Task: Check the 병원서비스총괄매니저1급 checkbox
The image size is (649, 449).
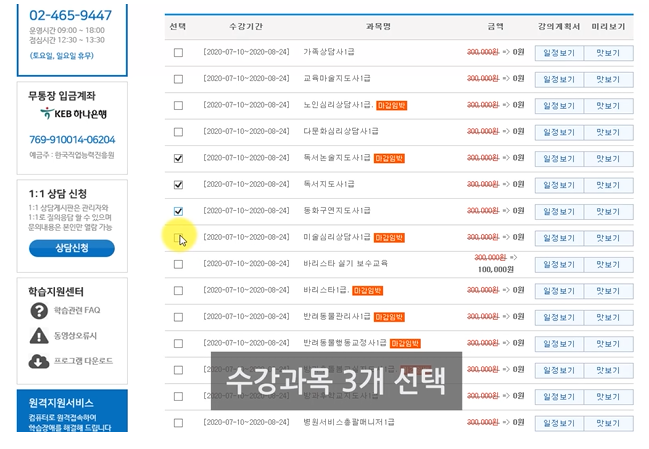Action: click(178, 423)
